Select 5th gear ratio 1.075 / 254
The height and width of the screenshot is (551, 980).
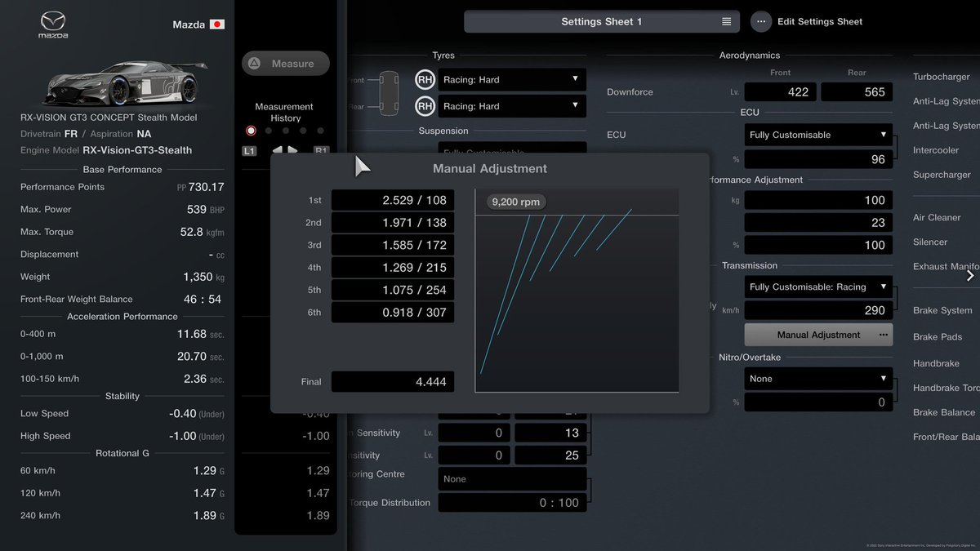click(x=393, y=290)
